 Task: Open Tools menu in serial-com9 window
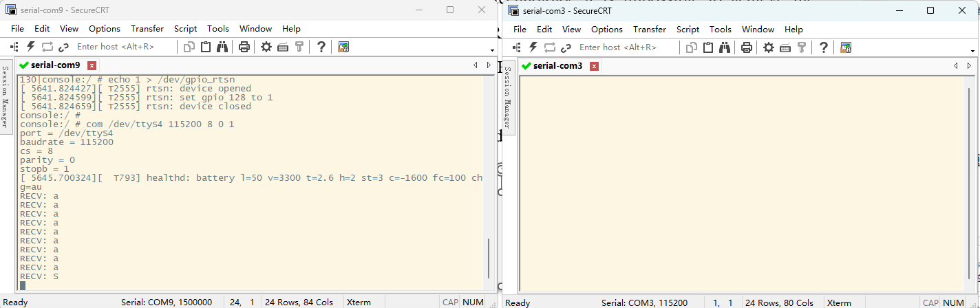click(x=218, y=29)
